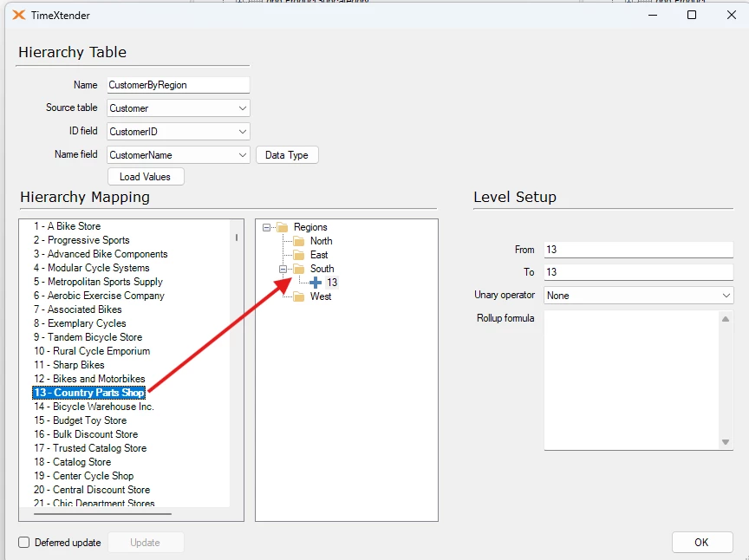Select '20 - Central Discount Store'

tap(92, 489)
